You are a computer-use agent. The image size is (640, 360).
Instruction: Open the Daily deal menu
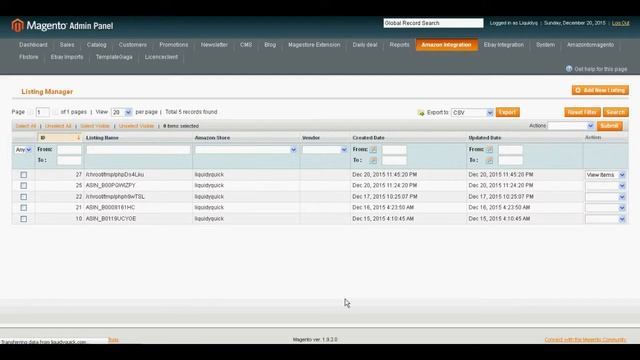tap(365, 45)
